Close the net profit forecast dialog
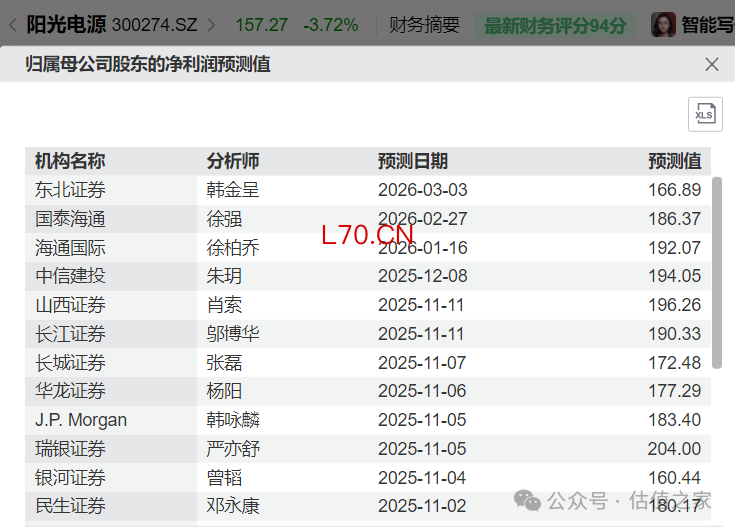735x530 pixels. point(712,64)
